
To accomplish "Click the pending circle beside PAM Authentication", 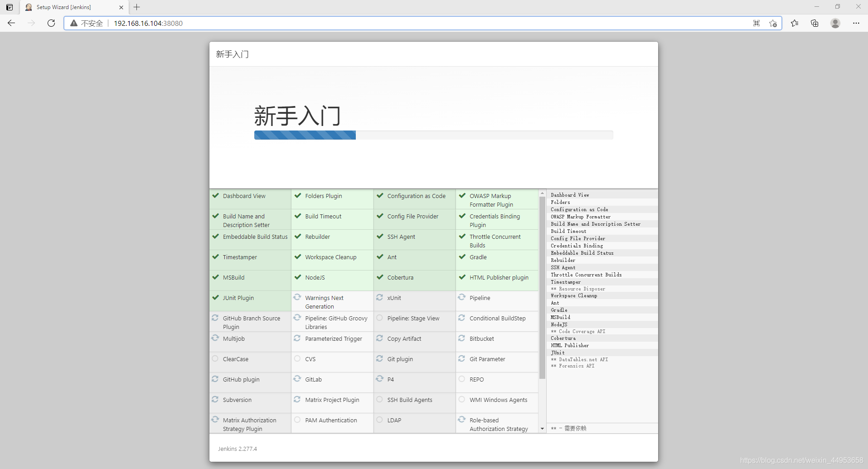I will (x=297, y=420).
